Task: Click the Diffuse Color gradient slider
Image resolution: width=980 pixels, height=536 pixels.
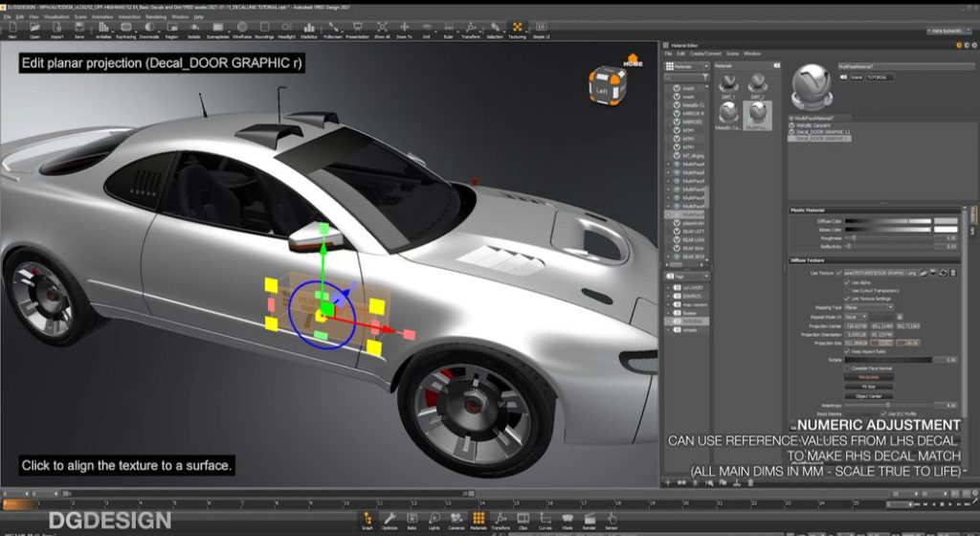Action: point(888,221)
